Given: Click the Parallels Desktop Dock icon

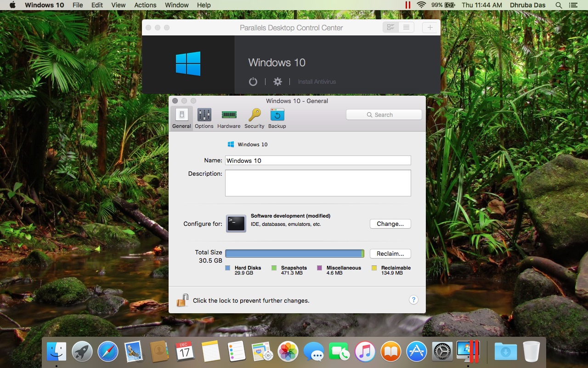Looking at the screenshot, I should [x=468, y=352].
